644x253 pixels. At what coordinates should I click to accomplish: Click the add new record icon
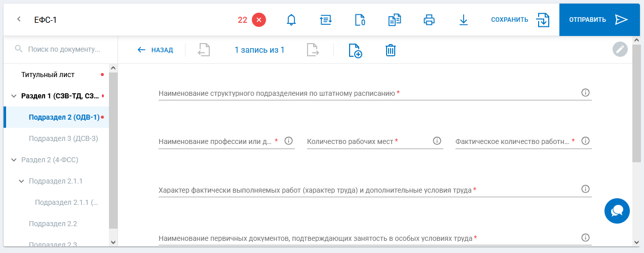(x=355, y=50)
